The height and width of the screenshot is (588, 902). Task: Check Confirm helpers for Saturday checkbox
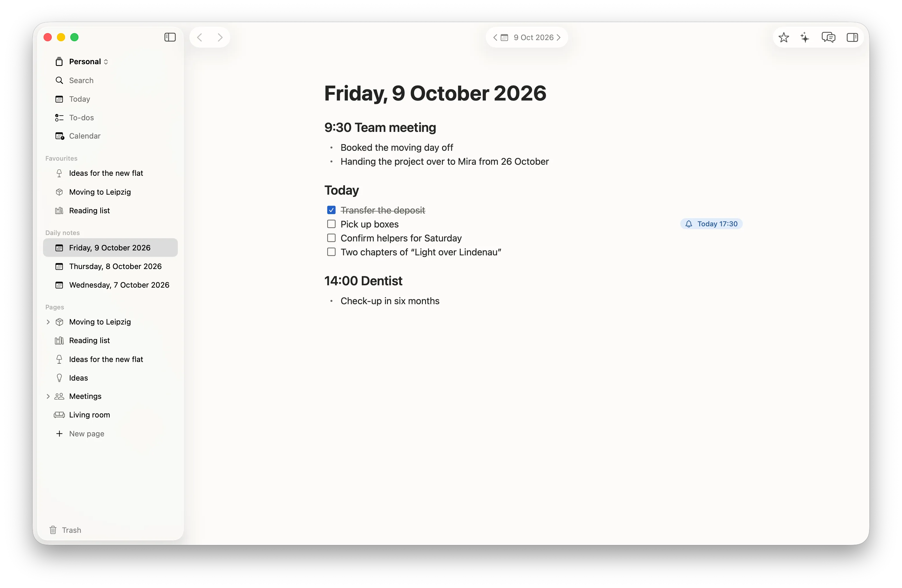(x=331, y=238)
